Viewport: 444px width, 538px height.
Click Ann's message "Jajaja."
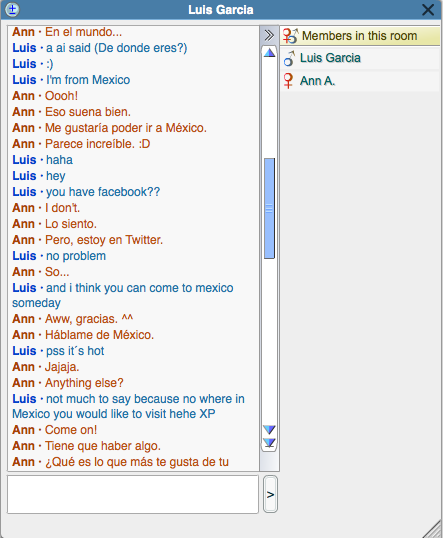pos(62,367)
